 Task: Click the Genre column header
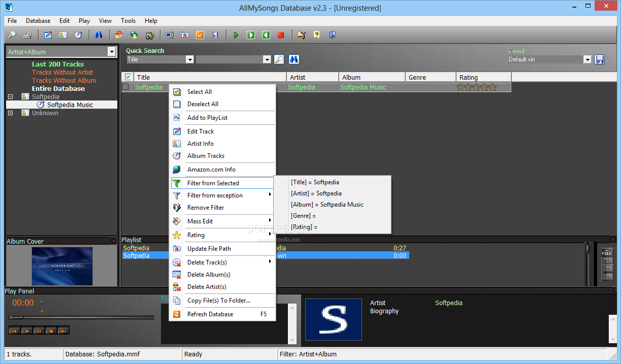431,77
